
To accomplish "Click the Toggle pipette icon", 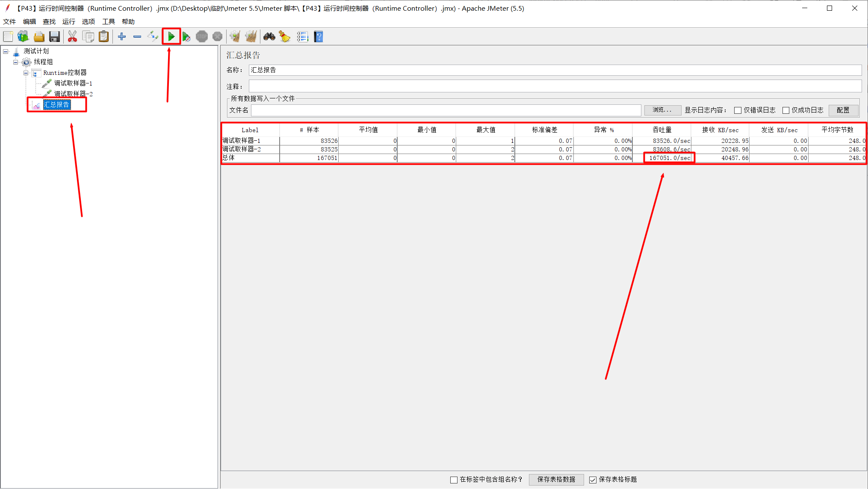I will point(153,37).
